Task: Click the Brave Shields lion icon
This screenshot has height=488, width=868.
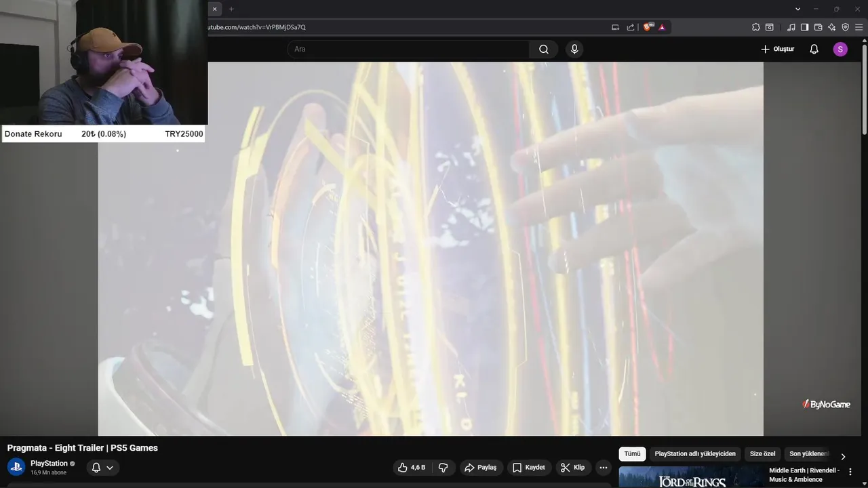Action: pyautogui.click(x=648, y=27)
